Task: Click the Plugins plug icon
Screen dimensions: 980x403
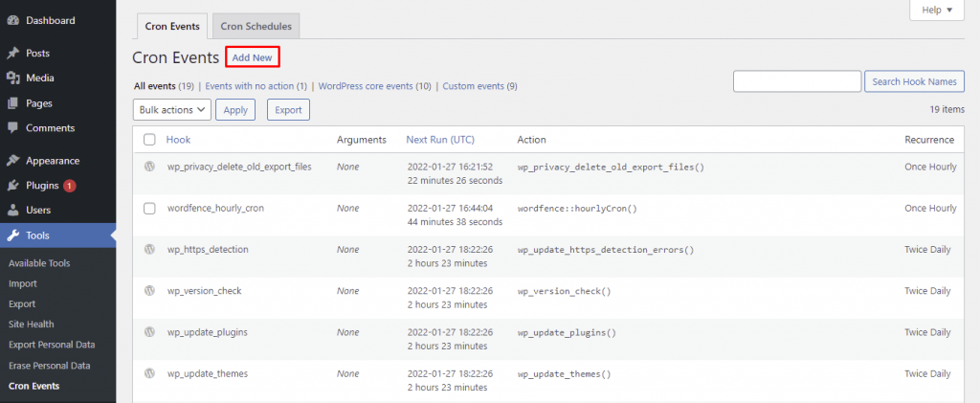Action: tap(12, 186)
